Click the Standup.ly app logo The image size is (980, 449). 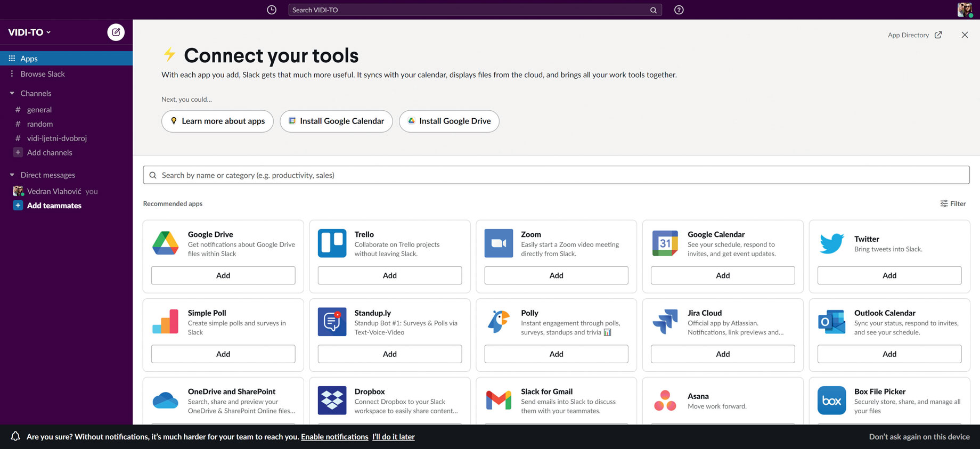(332, 322)
